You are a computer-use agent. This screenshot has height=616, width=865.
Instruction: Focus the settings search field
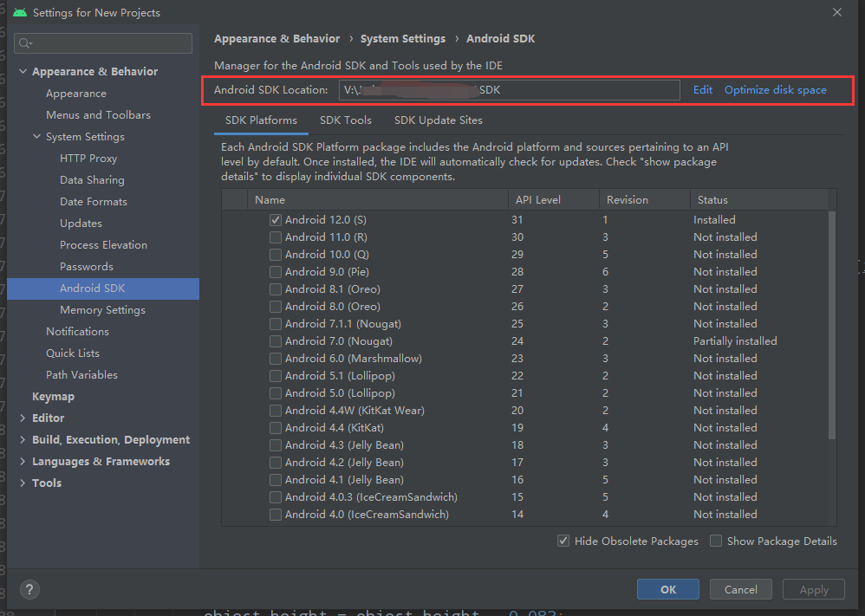point(103,43)
